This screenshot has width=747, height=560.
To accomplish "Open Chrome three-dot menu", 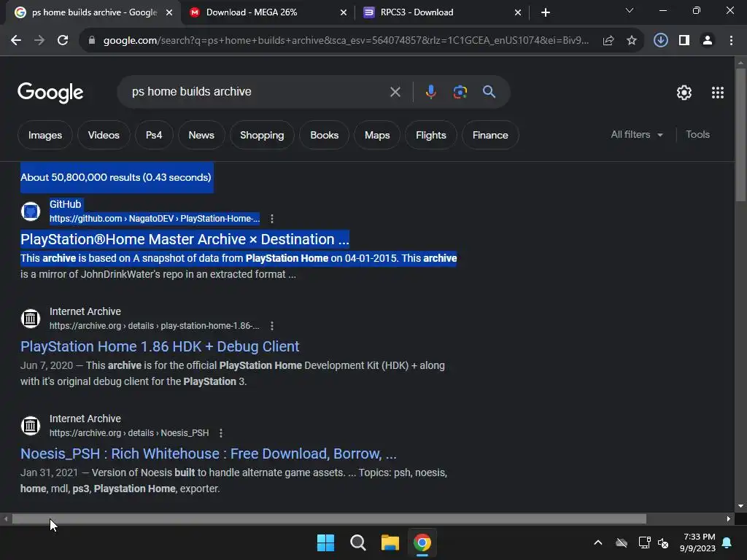I will (731, 41).
